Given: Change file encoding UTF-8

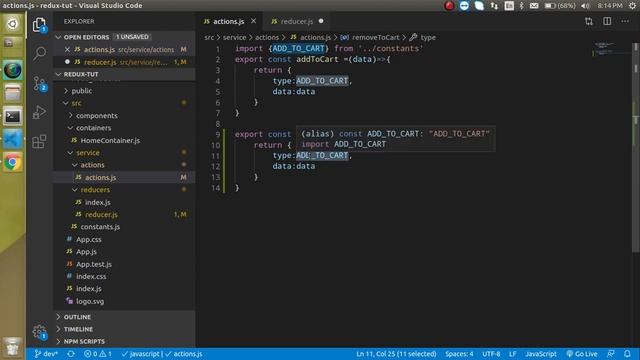Looking at the screenshot, I should [x=491, y=354].
